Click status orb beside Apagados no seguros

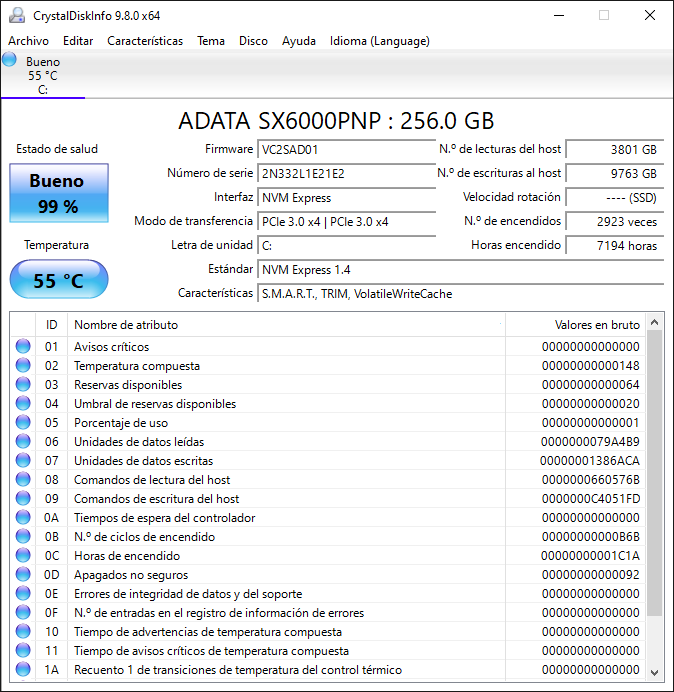tap(23, 575)
